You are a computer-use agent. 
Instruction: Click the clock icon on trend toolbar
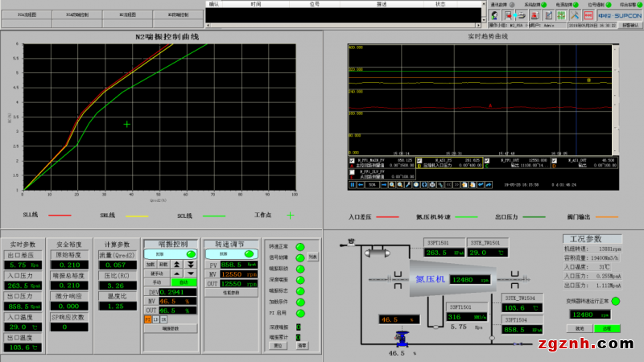(415, 185)
